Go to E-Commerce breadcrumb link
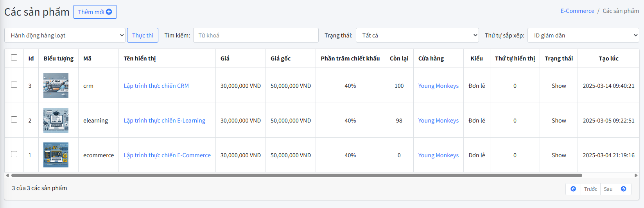The height and width of the screenshot is (208, 644). pyautogui.click(x=577, y=11)
